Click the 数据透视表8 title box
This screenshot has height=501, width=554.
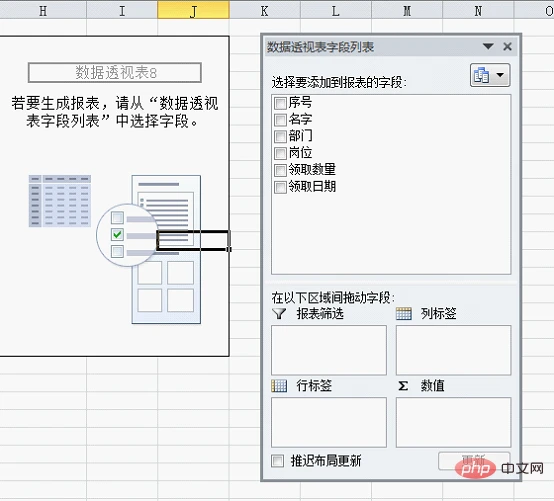pyautogui.click(x=115, y=73)
